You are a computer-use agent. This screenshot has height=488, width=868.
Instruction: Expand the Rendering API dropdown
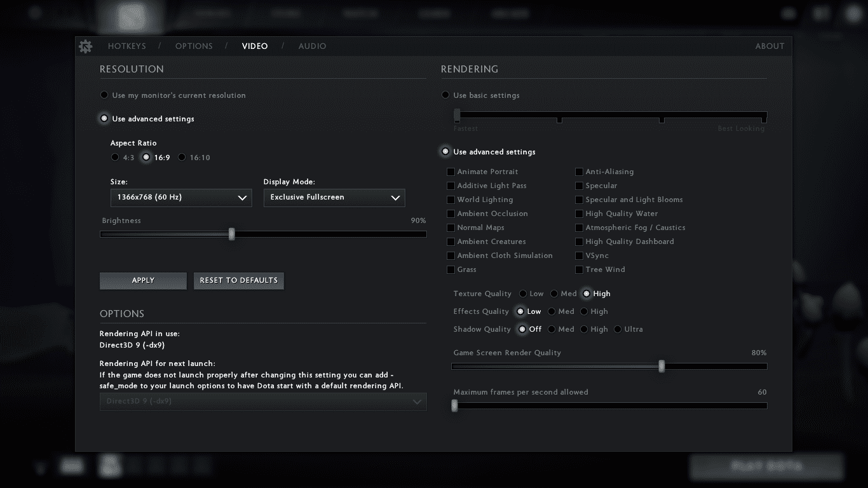point(263,402)
